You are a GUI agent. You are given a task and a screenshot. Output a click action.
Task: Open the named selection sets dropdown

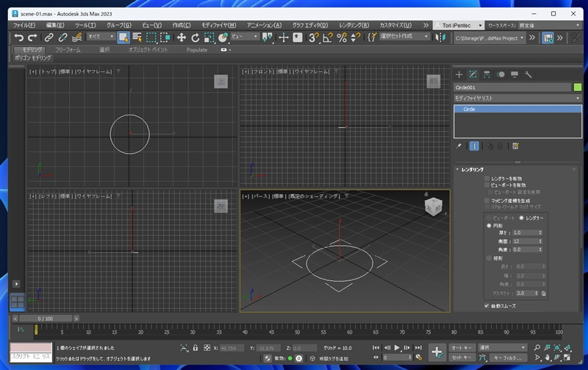pos(404,36)
